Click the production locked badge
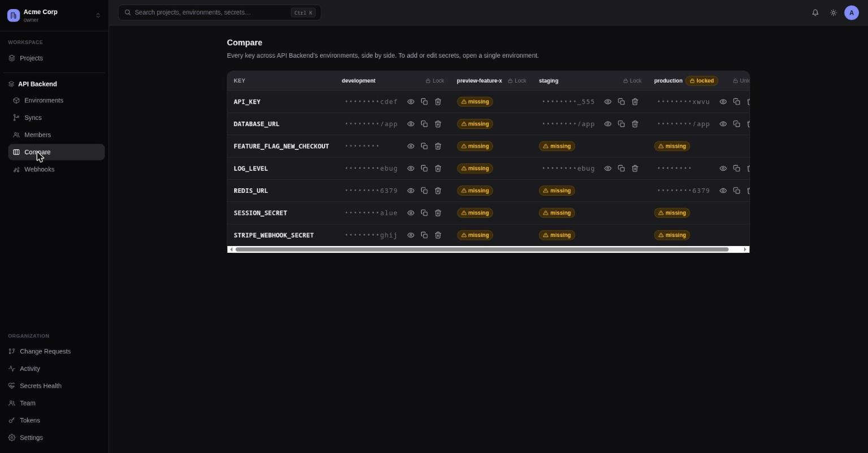 702,81
